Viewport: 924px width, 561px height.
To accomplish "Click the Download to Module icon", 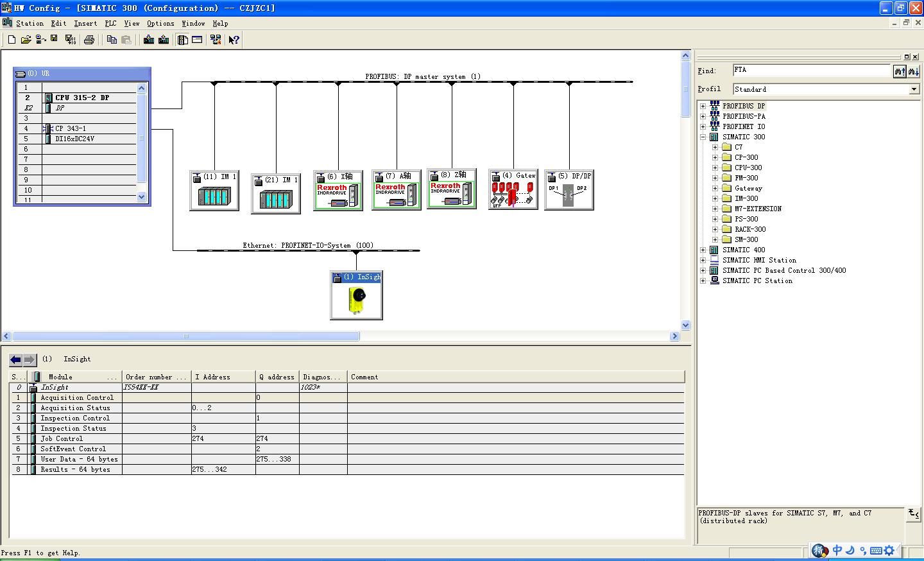I will [149, 40].
